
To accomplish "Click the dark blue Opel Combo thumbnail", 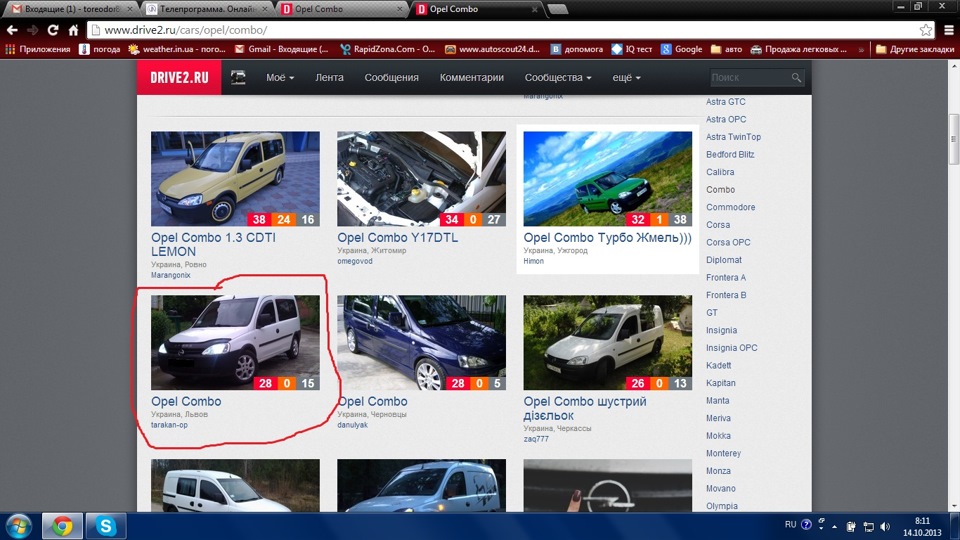I will tap(421, 343).
